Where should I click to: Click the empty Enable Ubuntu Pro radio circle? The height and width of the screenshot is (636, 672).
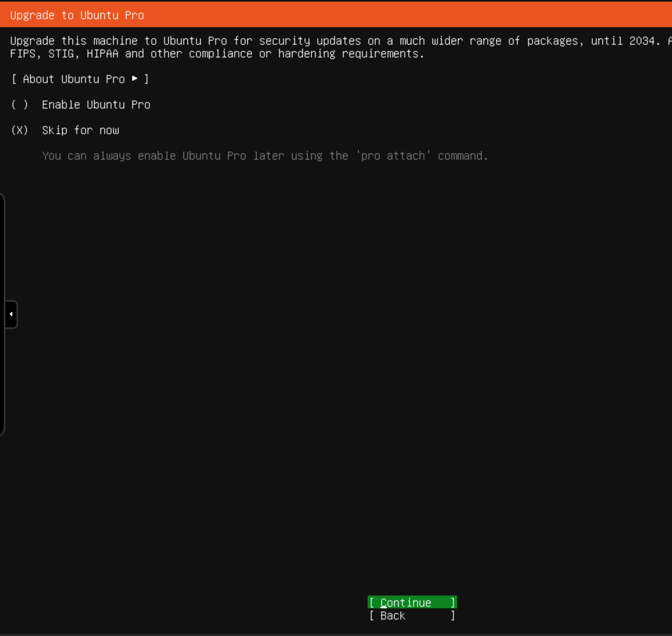(19, 104)
